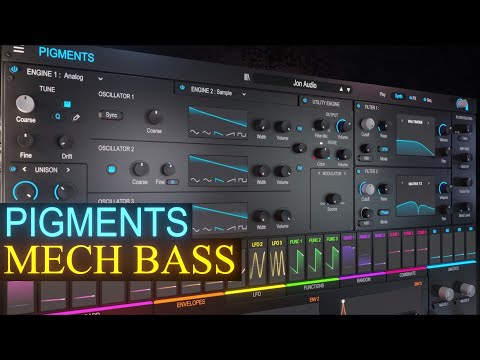Select square waveform for Oscillator 1
Image resolution: width=480 pixels, height=360 pixels.
(x=242, y=134)
